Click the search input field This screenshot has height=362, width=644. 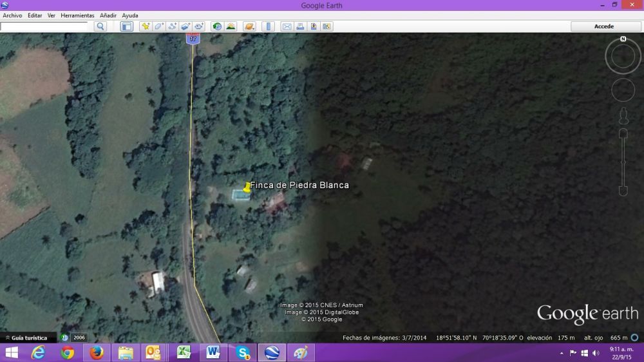point(44,26)
